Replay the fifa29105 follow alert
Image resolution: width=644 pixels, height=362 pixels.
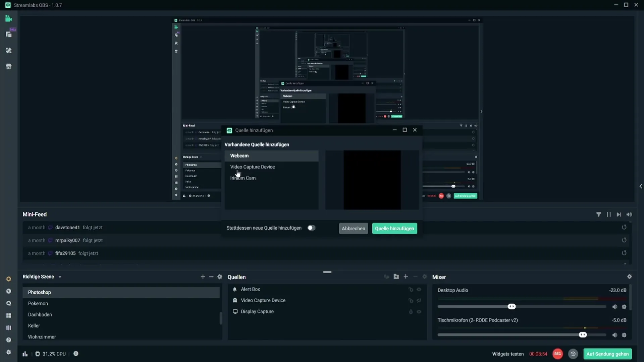(x=624, y=253)
